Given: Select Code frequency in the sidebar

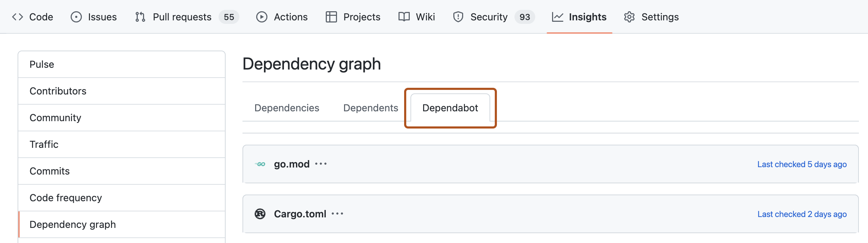Looking at the screenshot, I should [66, 198].
